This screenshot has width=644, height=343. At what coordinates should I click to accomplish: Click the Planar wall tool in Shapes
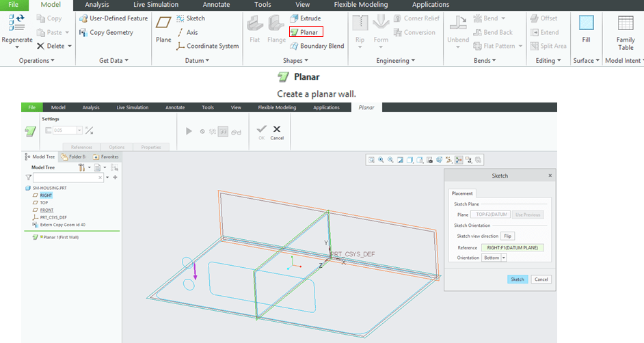pos(306,32)
